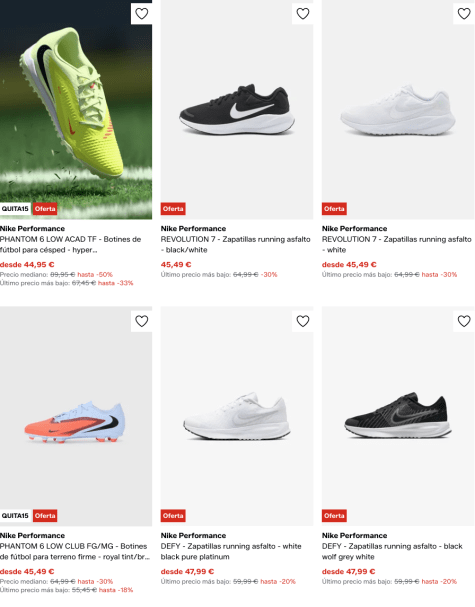Viewport: 475px width, 607px height.
Task: Click Oferta badge on black/white Revolution 7
Action: (173, 209)
